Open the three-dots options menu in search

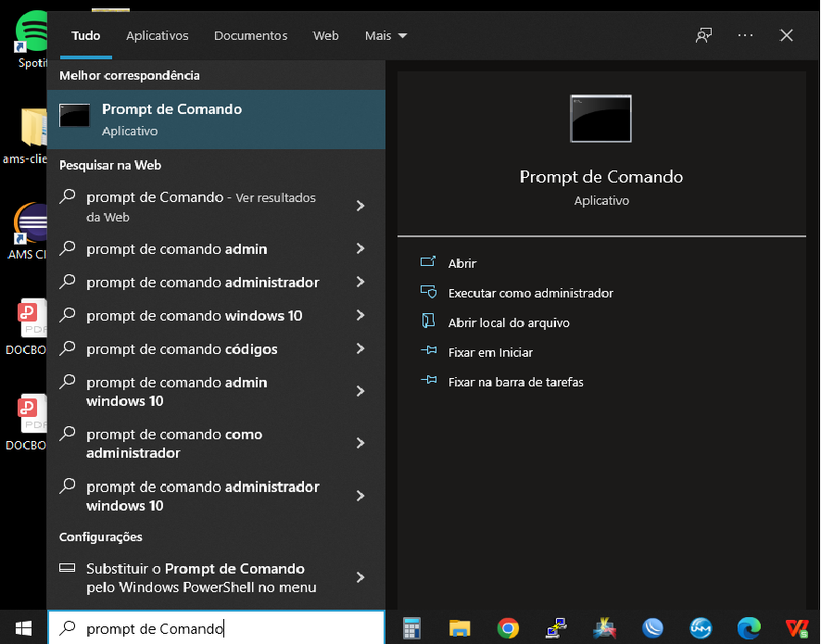[x=746, y=35]
